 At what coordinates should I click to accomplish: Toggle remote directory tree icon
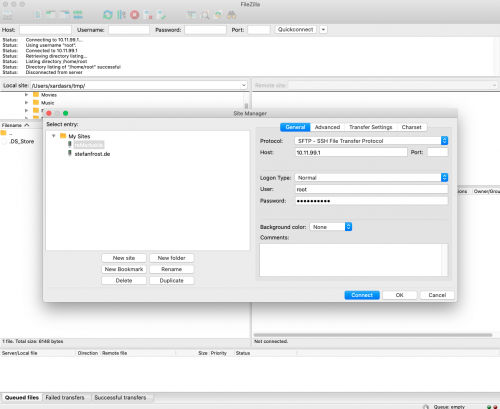64,15
